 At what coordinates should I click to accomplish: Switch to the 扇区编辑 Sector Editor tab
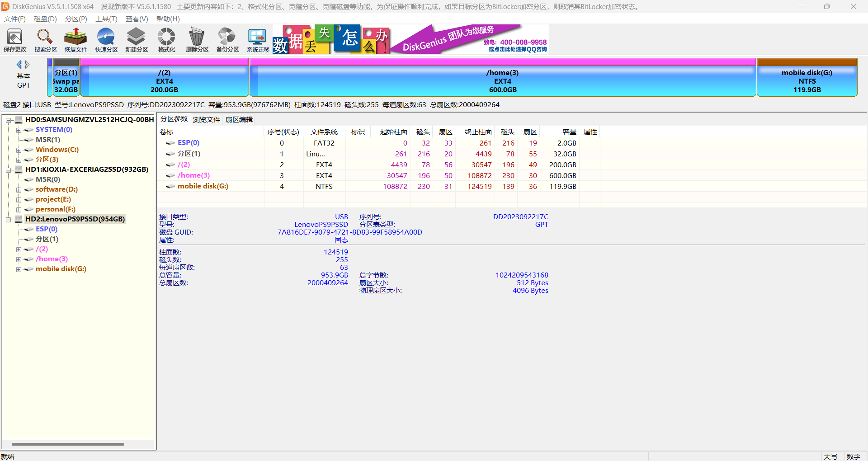[x=239, y=120]
